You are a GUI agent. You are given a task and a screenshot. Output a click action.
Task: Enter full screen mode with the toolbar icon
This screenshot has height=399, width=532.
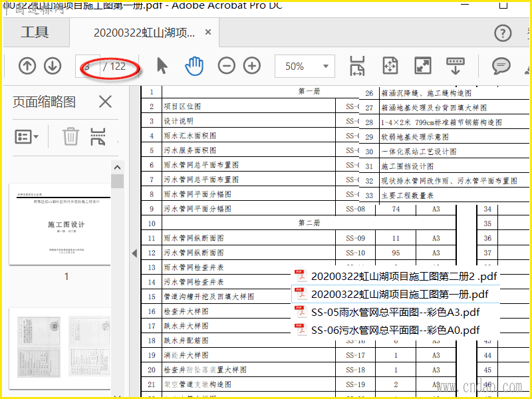423,66
